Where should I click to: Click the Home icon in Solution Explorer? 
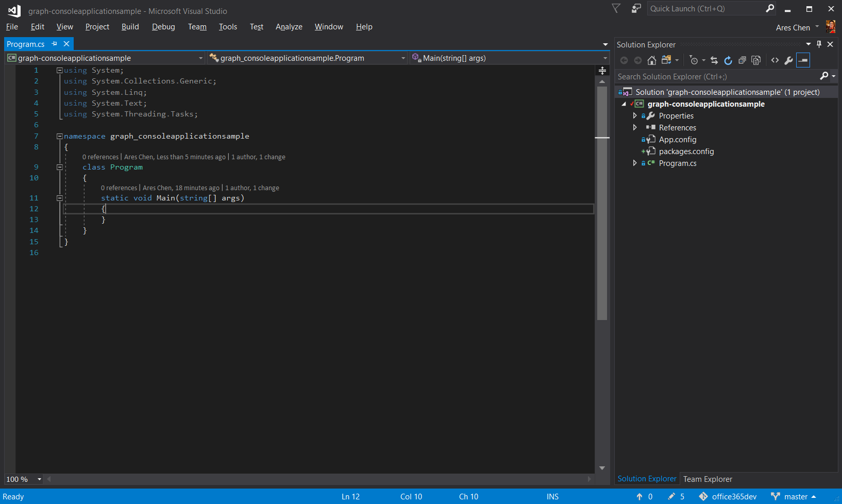point(652,60)
